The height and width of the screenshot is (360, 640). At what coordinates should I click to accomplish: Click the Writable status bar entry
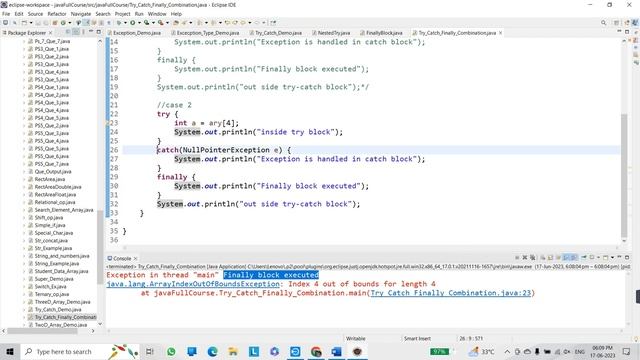pyautogui.click(x=356, y=339)
